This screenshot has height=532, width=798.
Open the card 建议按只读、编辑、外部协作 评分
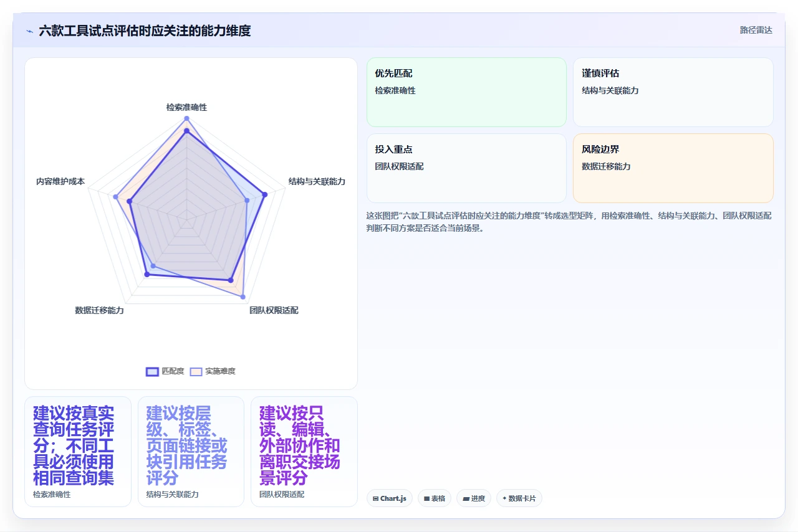[304, 452]
